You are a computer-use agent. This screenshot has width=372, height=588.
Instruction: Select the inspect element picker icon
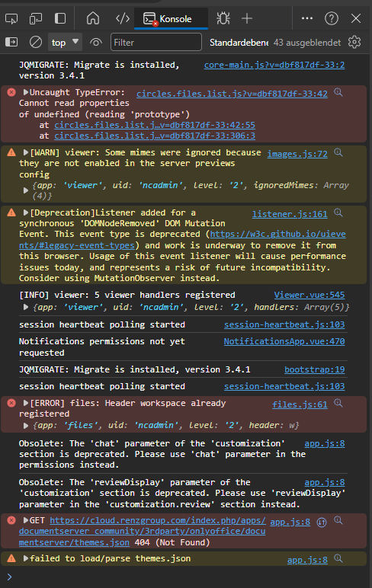click(x=11, y=18)
